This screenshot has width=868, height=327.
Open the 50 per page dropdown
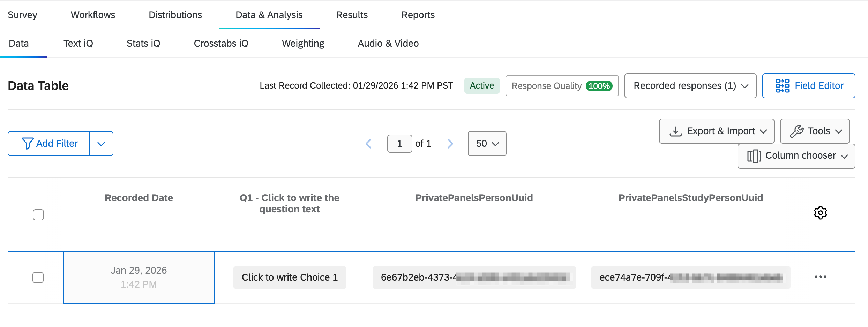pos(487,144)
